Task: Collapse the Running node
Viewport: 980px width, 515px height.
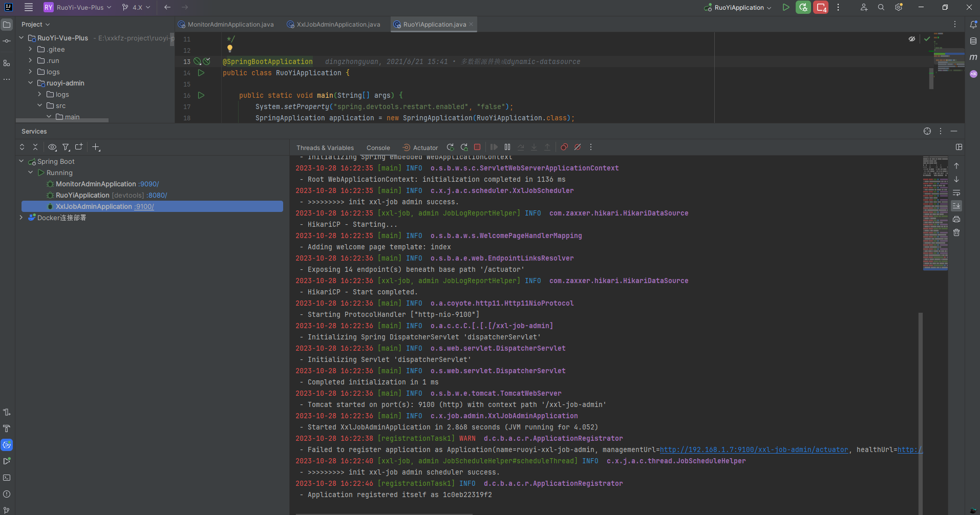Action: pos(31,173)
